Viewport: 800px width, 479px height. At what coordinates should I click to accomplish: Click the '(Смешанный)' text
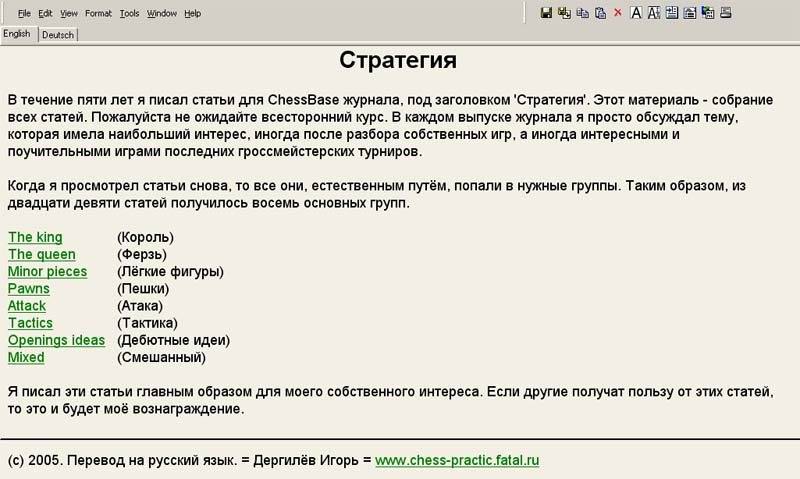pyautogui.click(x=161, y=357)
